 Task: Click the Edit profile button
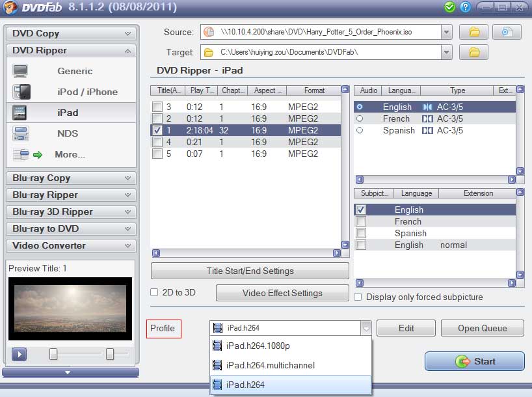click(x=406, y=328)
